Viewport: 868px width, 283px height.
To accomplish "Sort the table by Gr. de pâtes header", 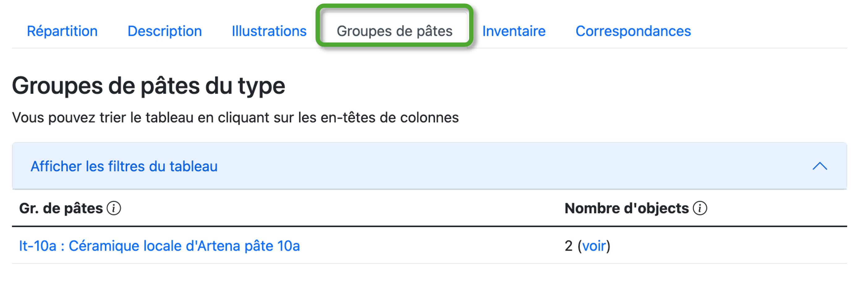I will (61, 208).
